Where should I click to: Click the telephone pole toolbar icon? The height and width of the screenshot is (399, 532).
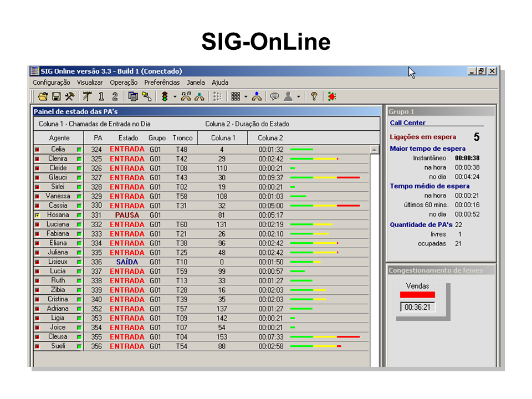(87, 96)
